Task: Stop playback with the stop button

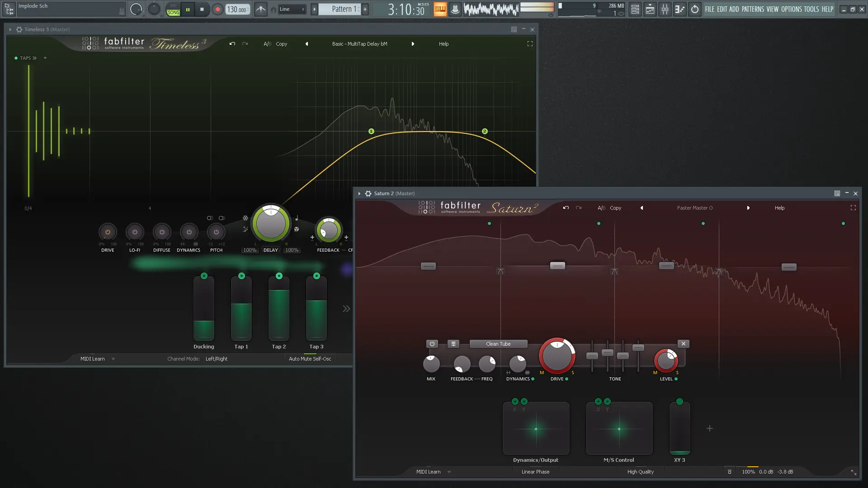Action: (202, 9)
